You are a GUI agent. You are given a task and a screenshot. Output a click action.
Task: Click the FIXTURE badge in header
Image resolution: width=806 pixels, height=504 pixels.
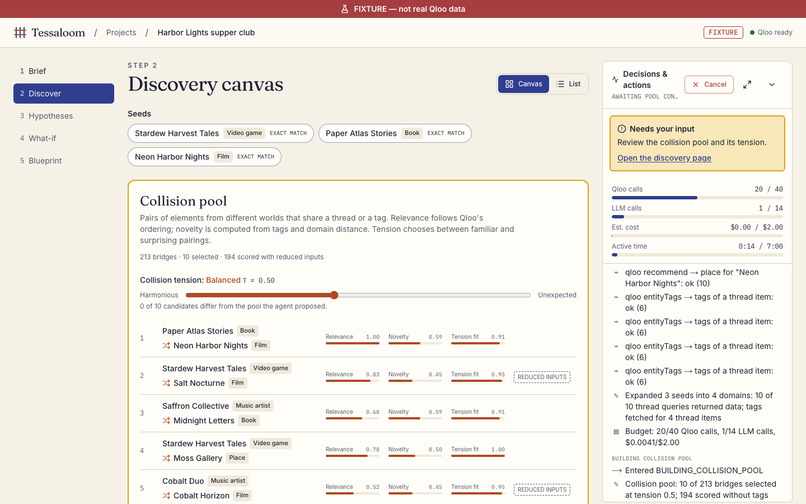723,32
